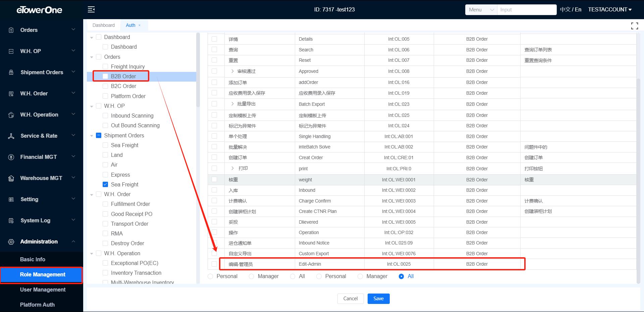Screen dimensions: 644x312
Task: Select the first Personal radio button
Action: (210, 276)
